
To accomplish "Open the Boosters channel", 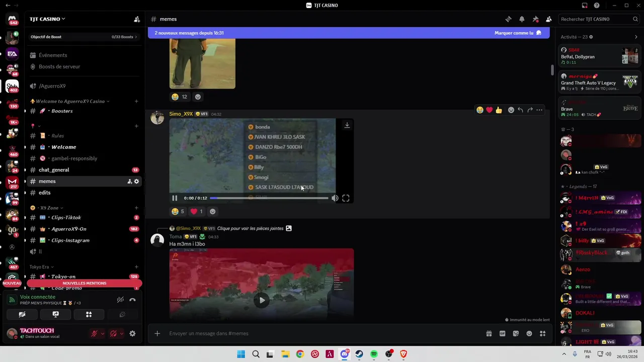I will click(x=84, y=111).
